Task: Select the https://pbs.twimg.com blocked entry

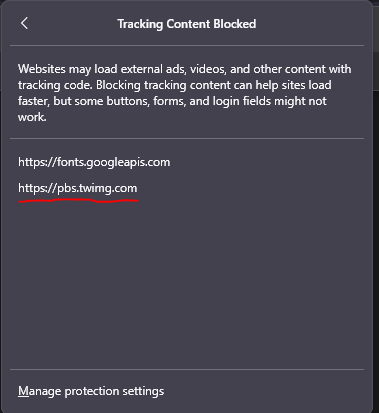Action: [x=78, y=188]
